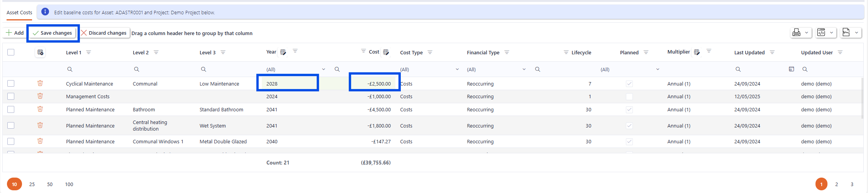Image resolution: width=868 pixels, height=193 pixels.
Task: Delete the Cyclical Maintenance row via trash icon
Action: point(40,83)
